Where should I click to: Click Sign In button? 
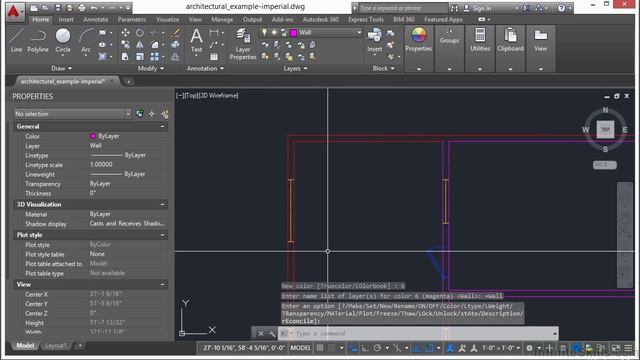[478, 8]
